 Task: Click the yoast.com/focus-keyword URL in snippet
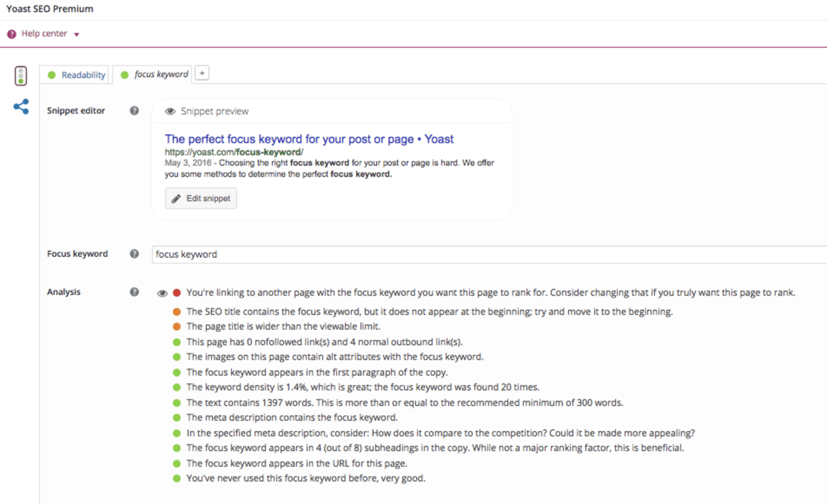(234, 152)
